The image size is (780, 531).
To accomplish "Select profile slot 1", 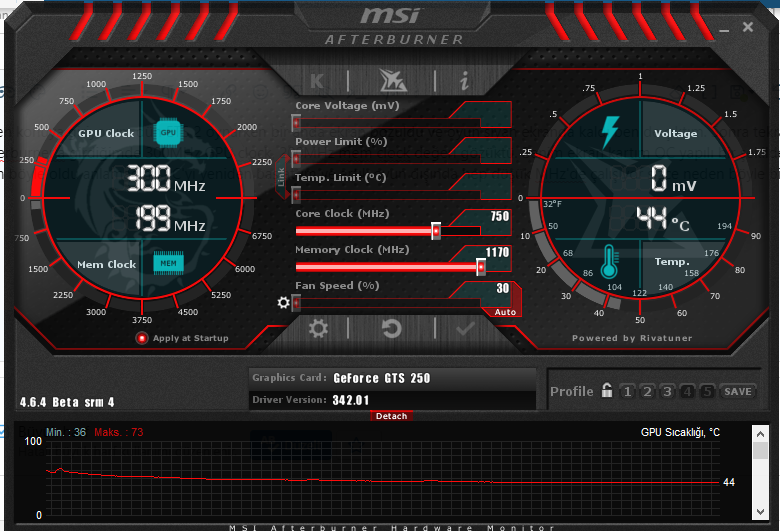I will pyautogui.click(x=627, y=392).
